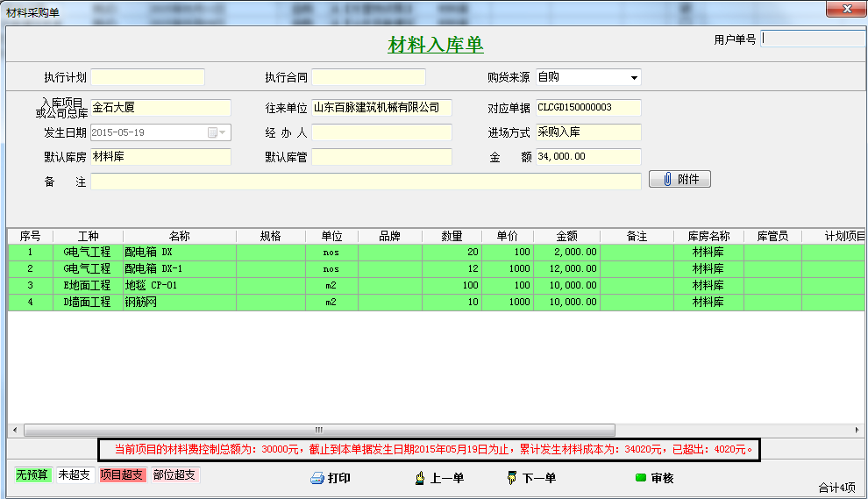Image resolution: width=868 pixels, height=499 pixels.
Task: Click the 用户单号 input field
Action: click(x=813, y=39)
